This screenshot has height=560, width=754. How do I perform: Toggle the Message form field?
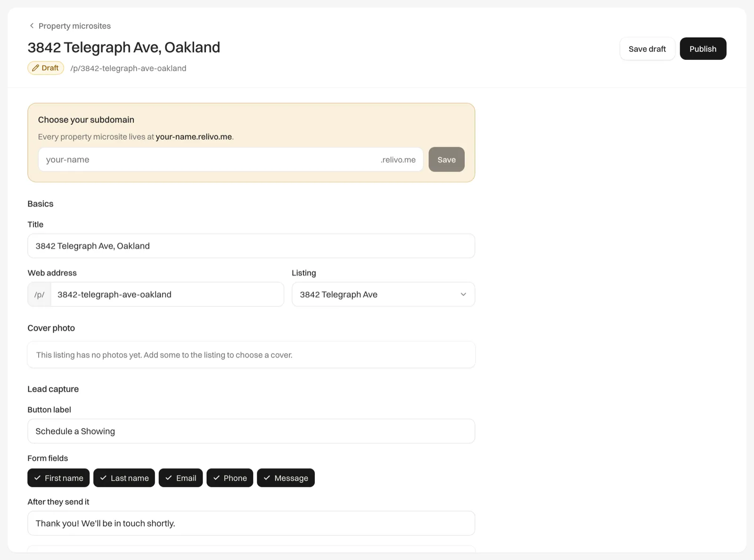[x=286, y=478]
